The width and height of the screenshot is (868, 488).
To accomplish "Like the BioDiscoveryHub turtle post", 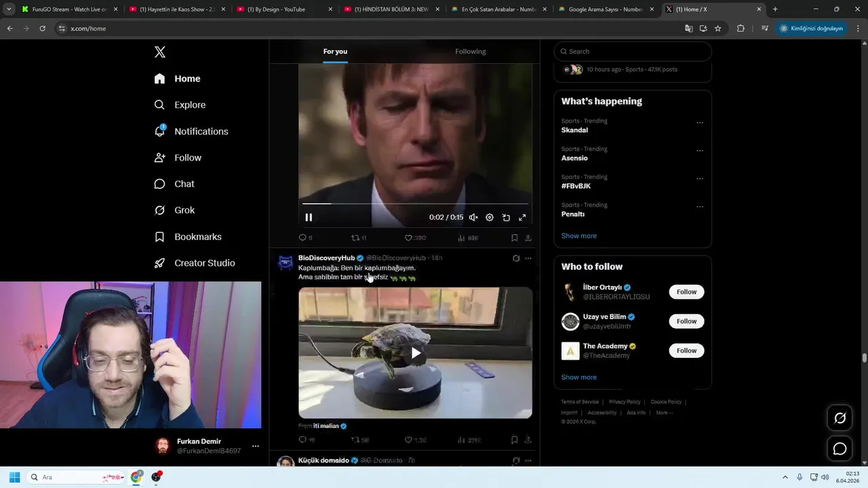I will (415, 440).
